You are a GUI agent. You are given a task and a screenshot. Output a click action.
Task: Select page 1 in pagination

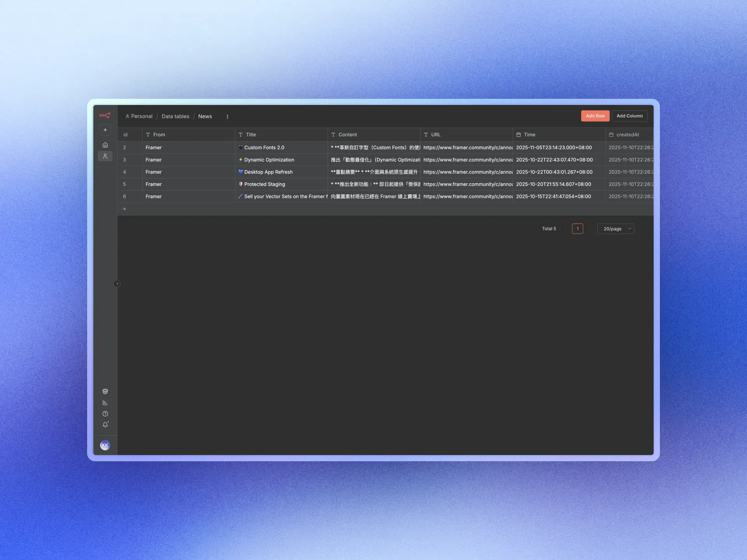coord(578,229)
